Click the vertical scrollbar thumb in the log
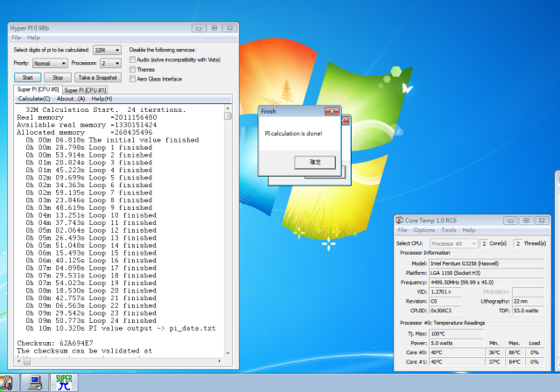This screenshot has height=392, width=560. click(227, 116)
